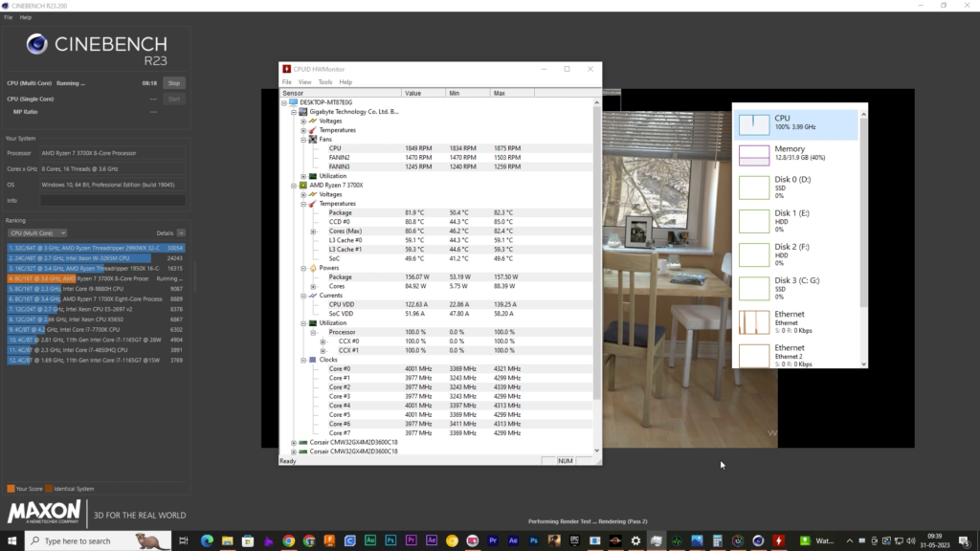Click the AMD Ryzen Voltages node icon
The width and height of the screenshot is (980, 551).
click(313, 194)
